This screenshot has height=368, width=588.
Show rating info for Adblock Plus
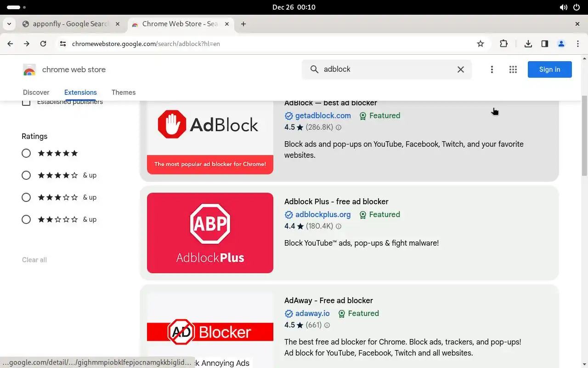339,226
